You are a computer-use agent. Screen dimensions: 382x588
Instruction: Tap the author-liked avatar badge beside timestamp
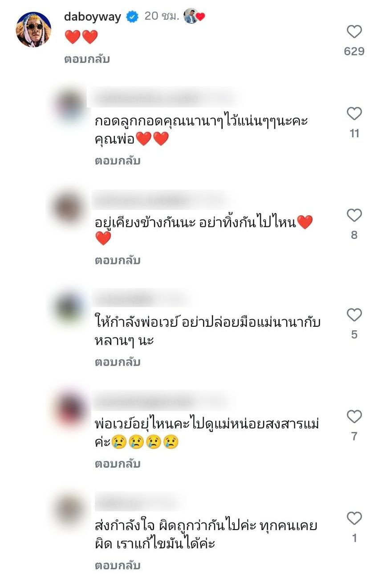(194, 16)
